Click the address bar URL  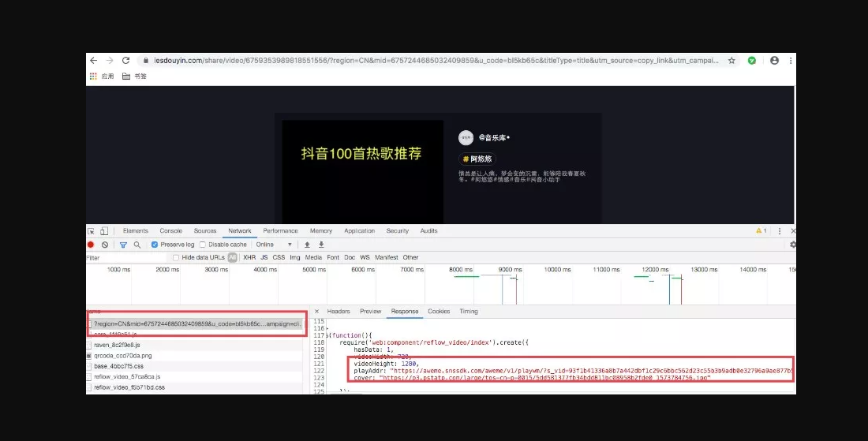pos(436,60)
